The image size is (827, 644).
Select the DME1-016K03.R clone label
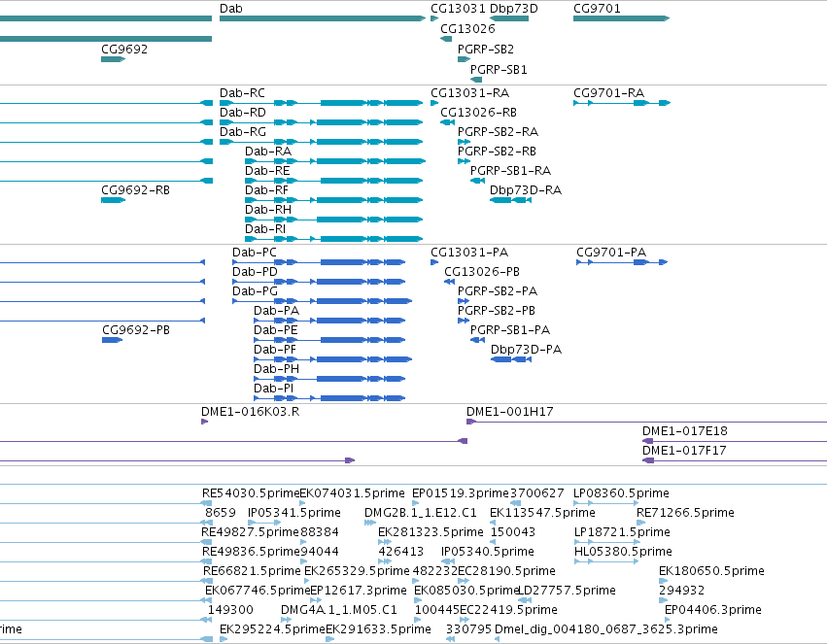(250, 412)
